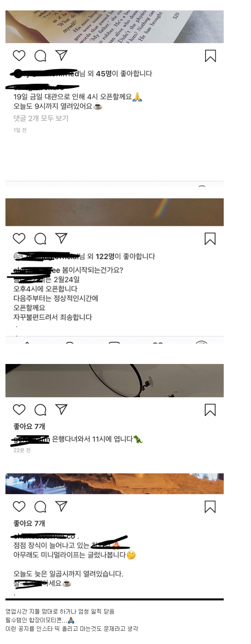View all comments via 댓글 2개 모두 보기

point(41,118)
